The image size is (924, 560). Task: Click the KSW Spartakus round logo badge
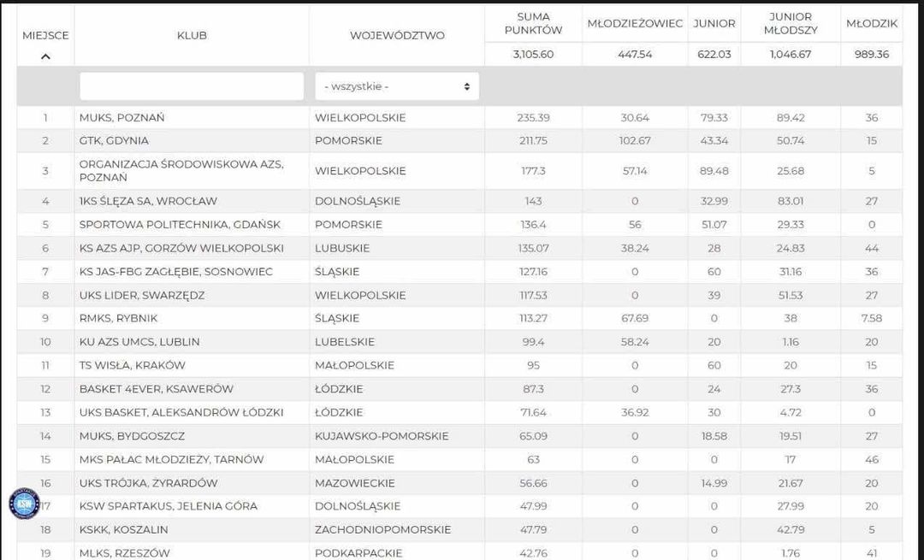pyautogui.click(x=24, y=504)
